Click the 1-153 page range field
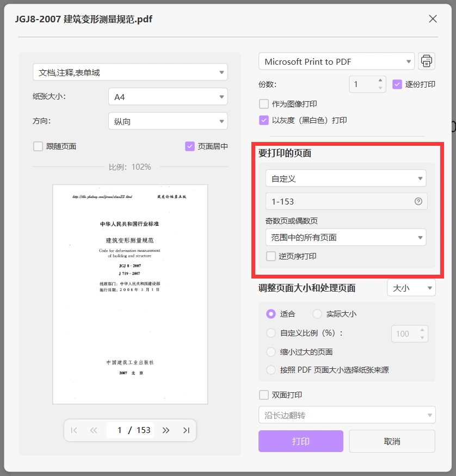 coord(347,201)
